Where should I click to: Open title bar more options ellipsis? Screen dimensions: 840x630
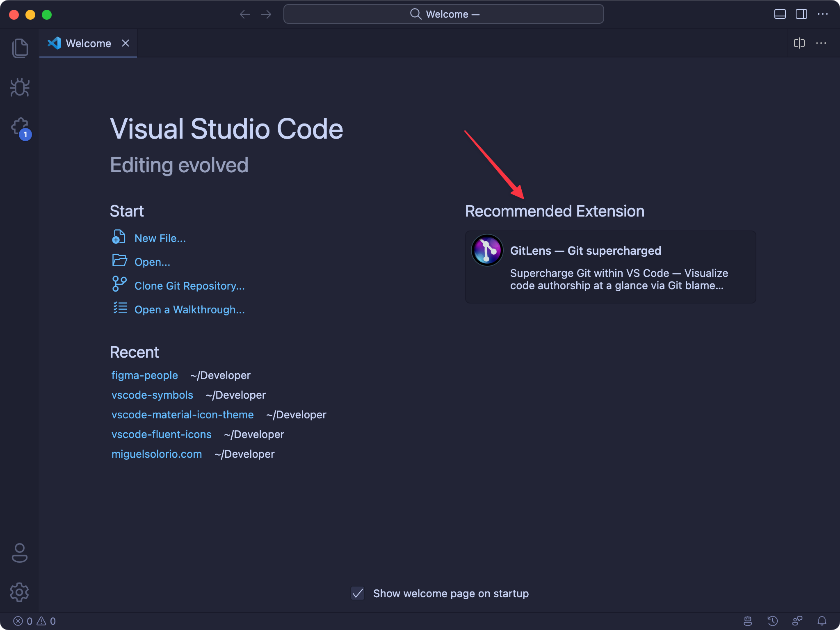[x=822, y=14]
